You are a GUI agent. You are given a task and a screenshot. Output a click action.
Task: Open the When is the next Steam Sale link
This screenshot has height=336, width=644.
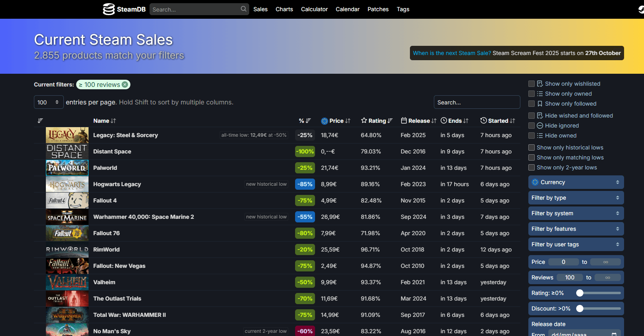(x=452, y=53)
